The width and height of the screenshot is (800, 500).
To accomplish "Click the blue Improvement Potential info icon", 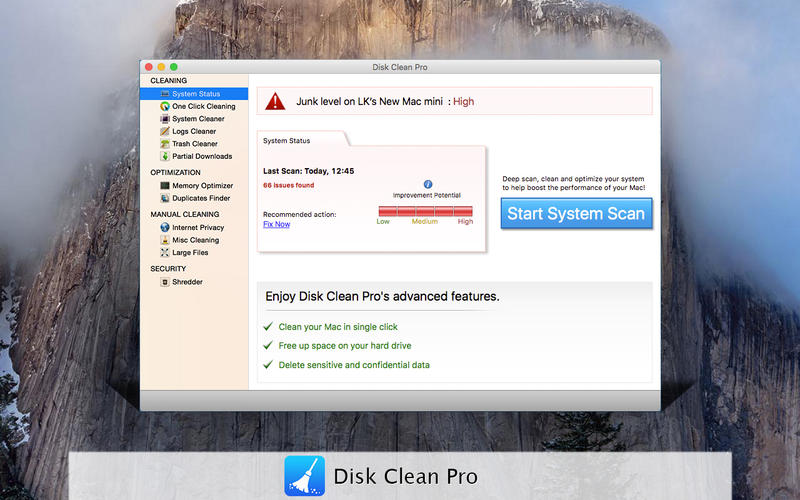I will pyautogui.click(x=428, y=184).
